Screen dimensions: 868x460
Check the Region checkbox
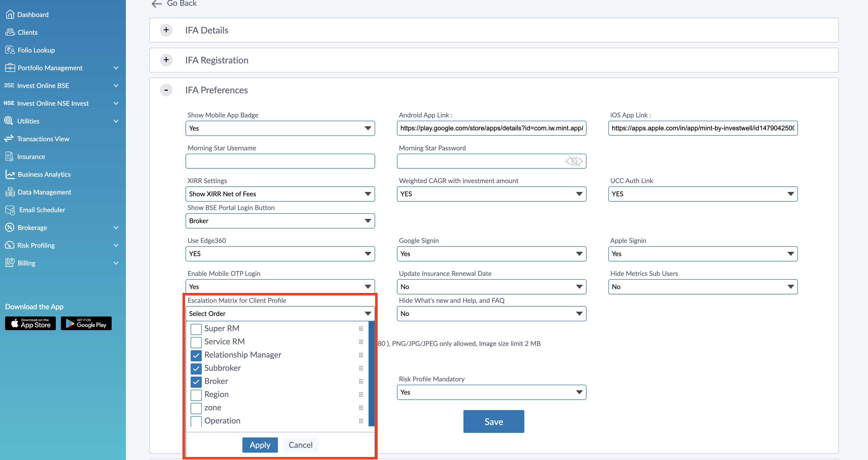196,395
